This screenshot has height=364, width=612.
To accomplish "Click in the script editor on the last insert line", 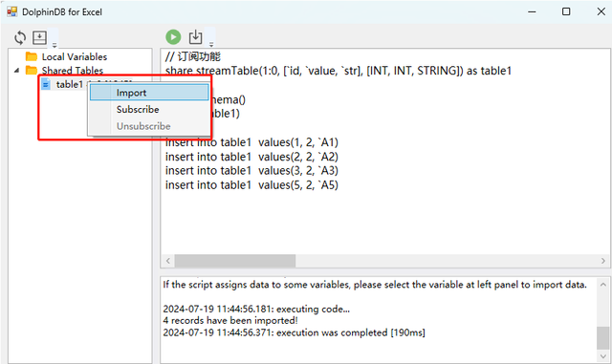I will [x=251, y=185].
